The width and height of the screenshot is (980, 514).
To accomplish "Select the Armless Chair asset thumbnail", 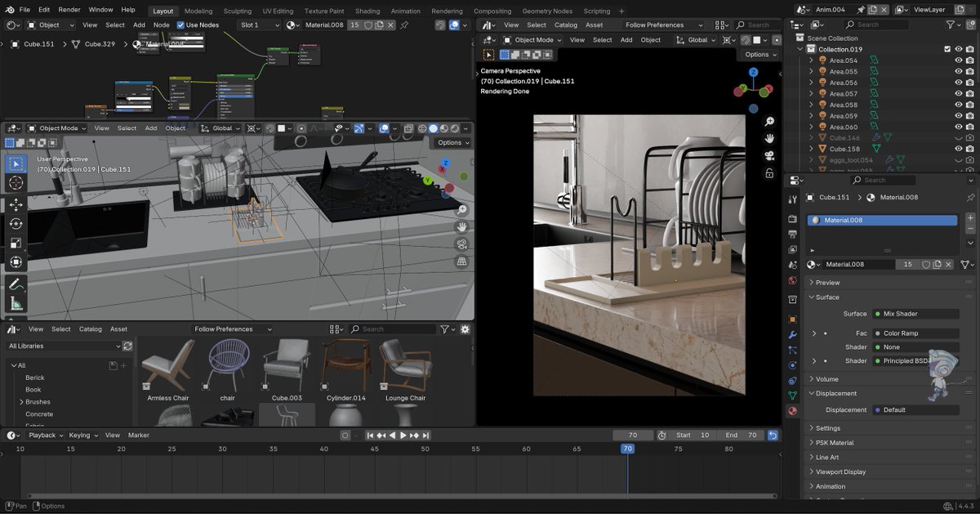I will coord(168,364).
